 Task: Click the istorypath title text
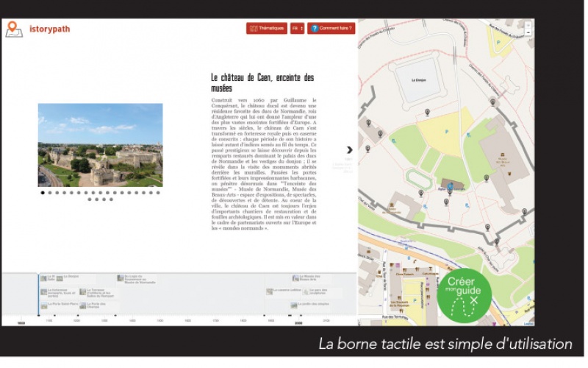(x=49, y=29)
